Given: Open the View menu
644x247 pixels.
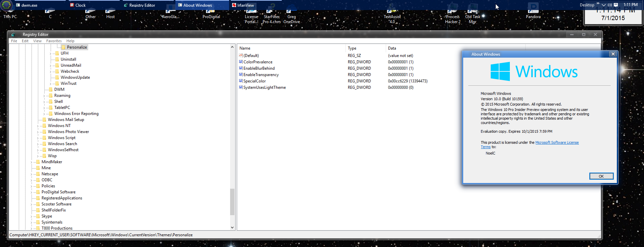Looking at the screenshot, I should pyautogui.click(x=37, y=41).
